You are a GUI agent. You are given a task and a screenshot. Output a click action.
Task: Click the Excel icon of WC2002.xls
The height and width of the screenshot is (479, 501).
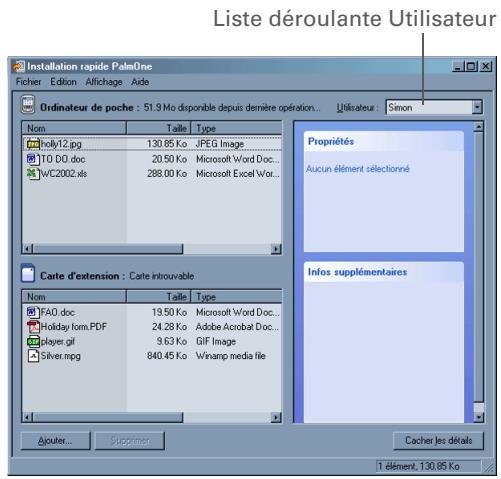tap(33, 173)
